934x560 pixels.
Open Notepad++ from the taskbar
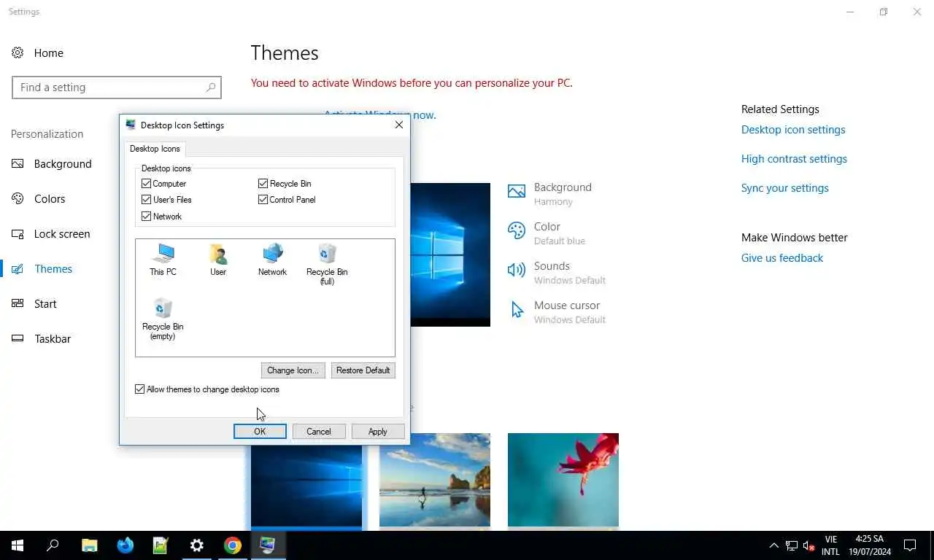pos(161,545)
